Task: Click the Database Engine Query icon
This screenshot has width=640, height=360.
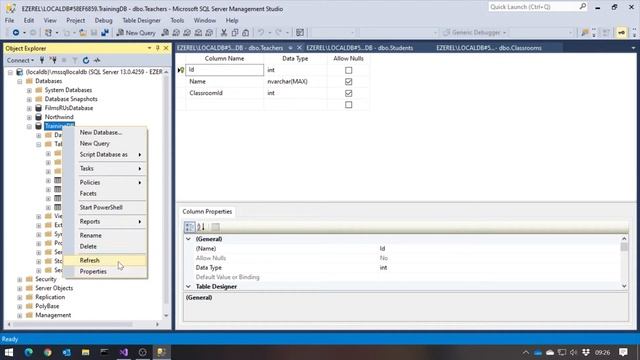Action: click(165, 33)
